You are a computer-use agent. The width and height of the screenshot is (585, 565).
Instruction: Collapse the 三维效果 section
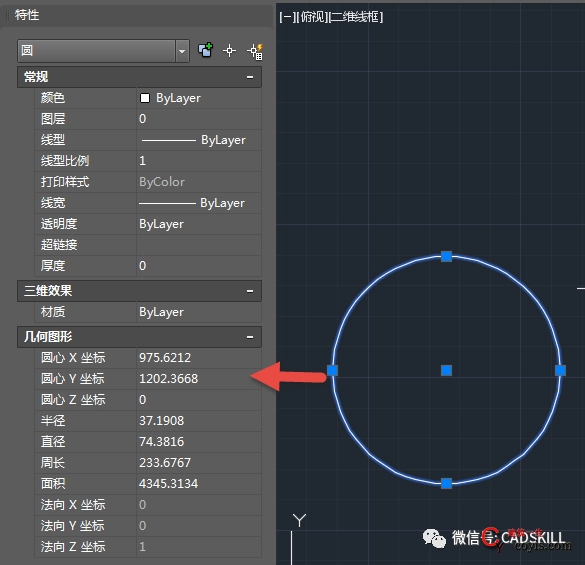(x=250, y=291)
